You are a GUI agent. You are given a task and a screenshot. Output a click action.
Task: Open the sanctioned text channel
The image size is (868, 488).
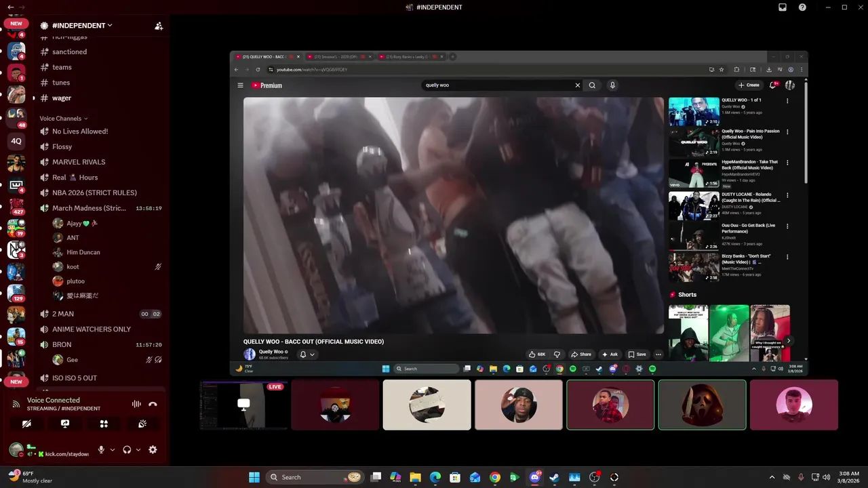[69, 52]
